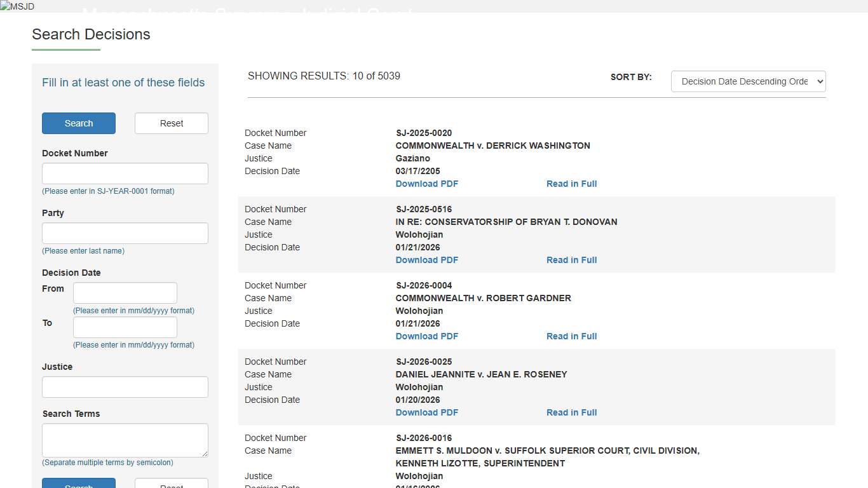The width and height of the screenshot is (868, 488).
Task: Read in Full the Bryan Donovan decision
Action: [571, 260]
